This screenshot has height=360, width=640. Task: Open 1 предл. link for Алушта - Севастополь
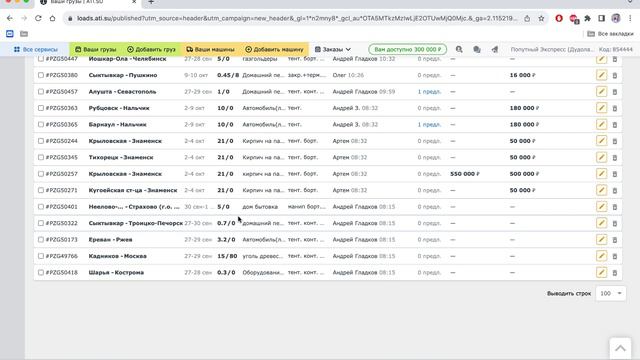(x=429, y=92)
